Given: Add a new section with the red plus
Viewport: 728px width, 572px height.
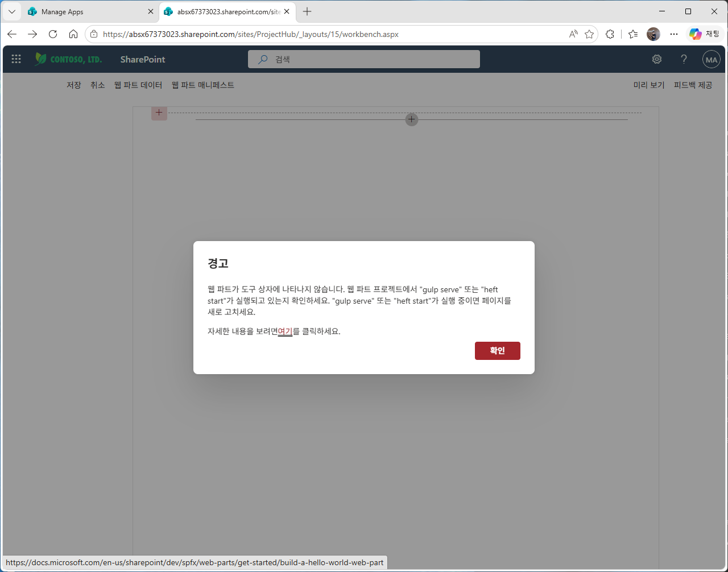Looking at the screenshot, I should click(x=159, y=113).
